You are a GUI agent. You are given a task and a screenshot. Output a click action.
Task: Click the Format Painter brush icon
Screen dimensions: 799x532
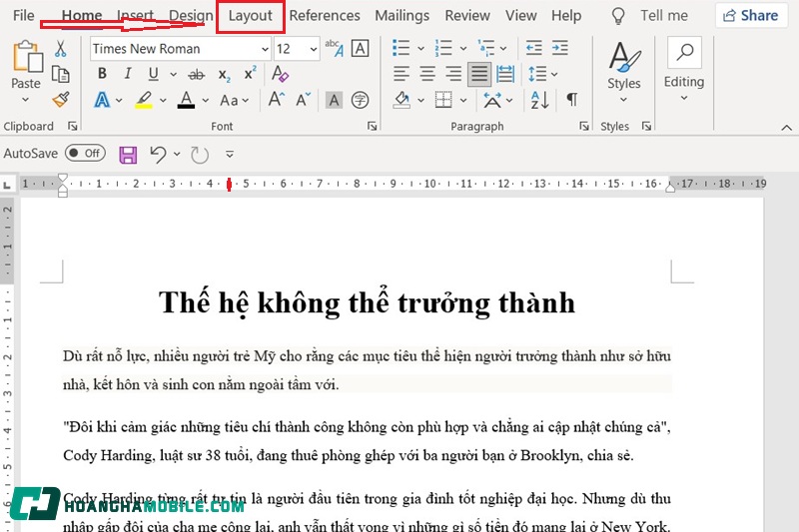click(x=61, y=99)
